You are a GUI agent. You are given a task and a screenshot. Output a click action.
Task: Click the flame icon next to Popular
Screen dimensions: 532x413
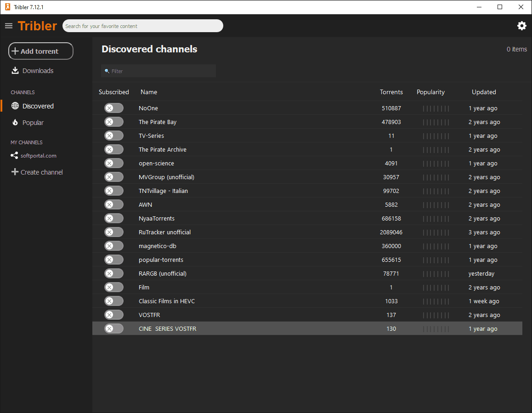point(15,122)
